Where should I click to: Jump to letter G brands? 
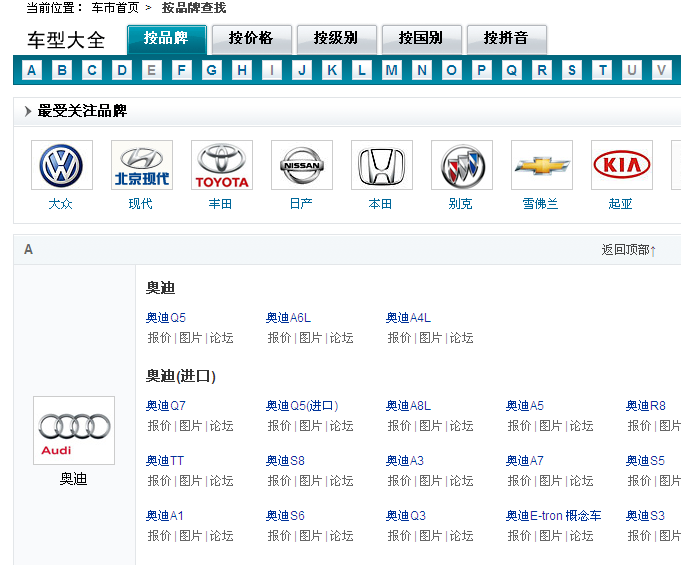(212, 70)
